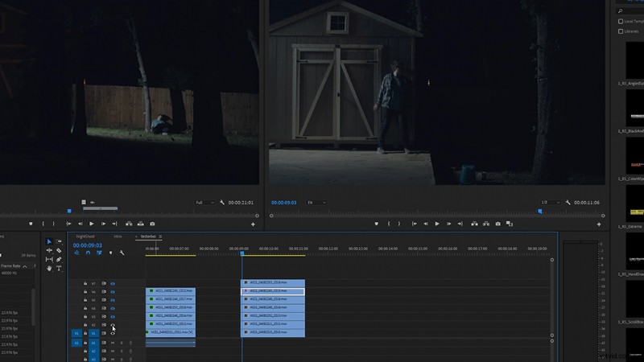This screenshot has width=644, height=362.
Task: Toggle Snap magnet in timeline
Action: 88,253
